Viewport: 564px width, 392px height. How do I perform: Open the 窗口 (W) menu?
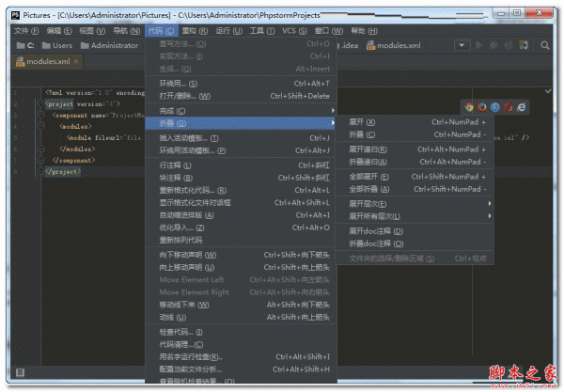point(329,31)
